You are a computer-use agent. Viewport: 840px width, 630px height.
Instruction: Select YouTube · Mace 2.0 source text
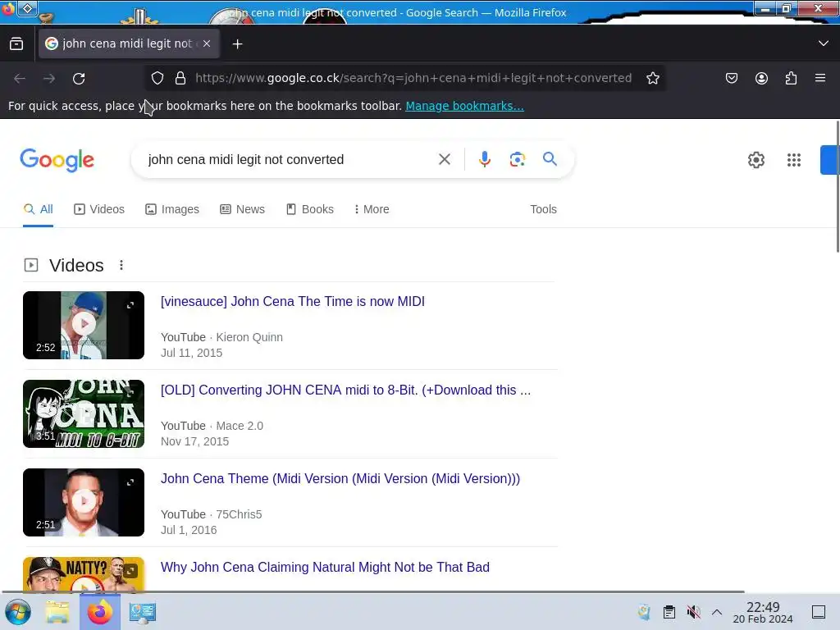212,426
